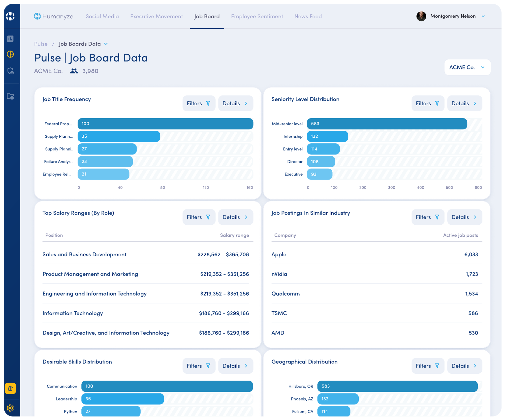
Task: Open Details for Desirable Skills Distribution
Action: (x=235, y=366)
